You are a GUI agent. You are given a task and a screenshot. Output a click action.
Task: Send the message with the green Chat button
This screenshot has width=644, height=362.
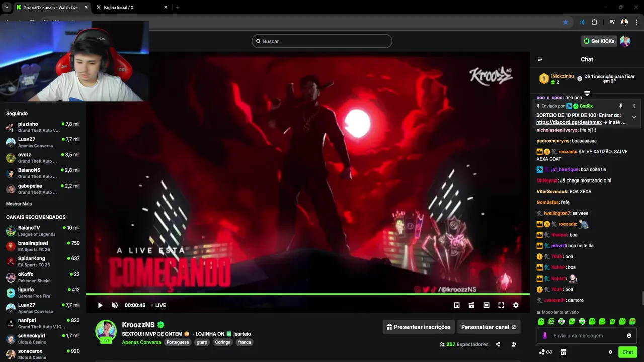click(628, 352)
